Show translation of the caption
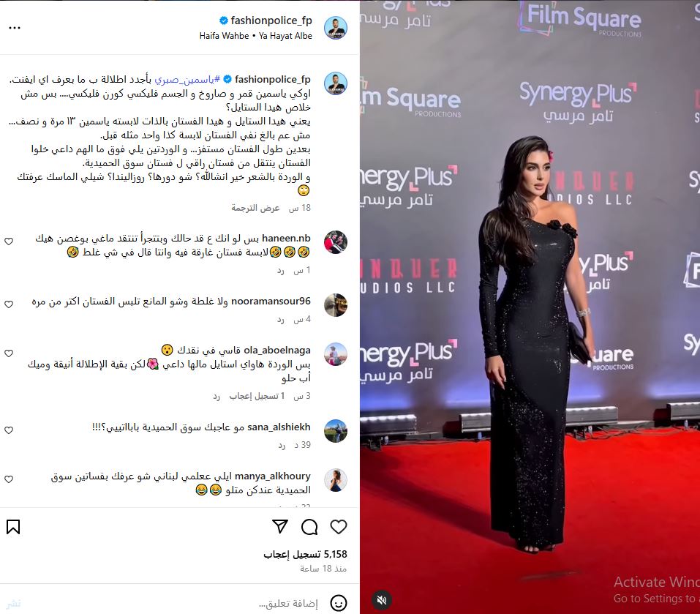This screenshot has height=614, width=700. pos(255,208)
